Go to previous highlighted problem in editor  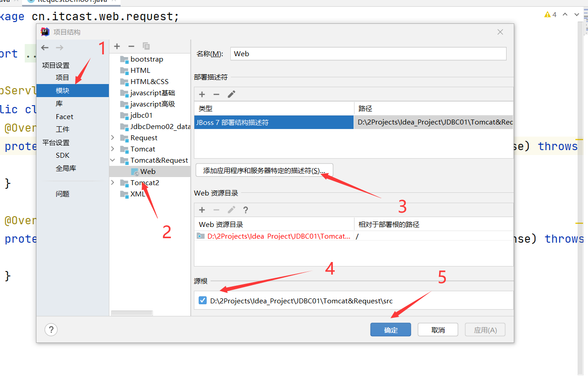[565, 15]
